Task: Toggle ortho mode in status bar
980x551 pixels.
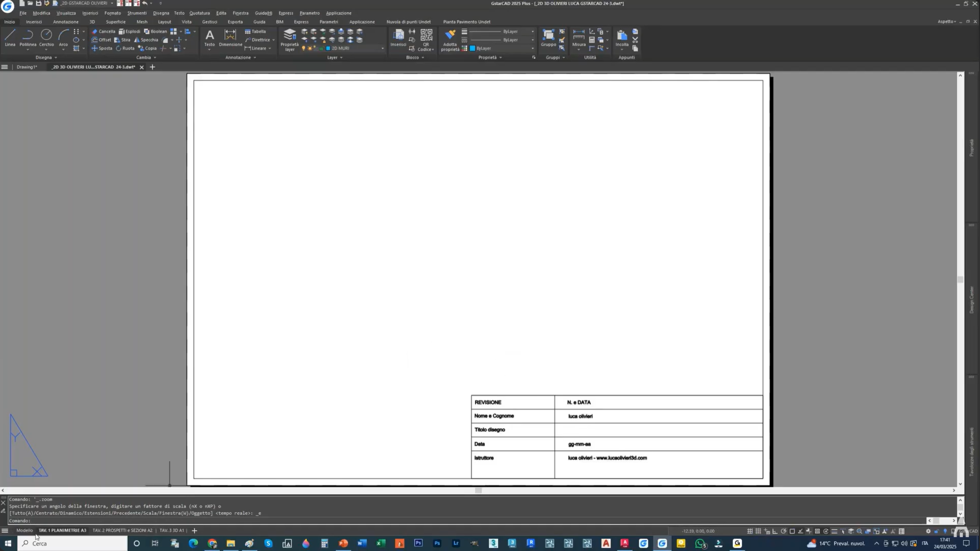Action: pos(775,531)
